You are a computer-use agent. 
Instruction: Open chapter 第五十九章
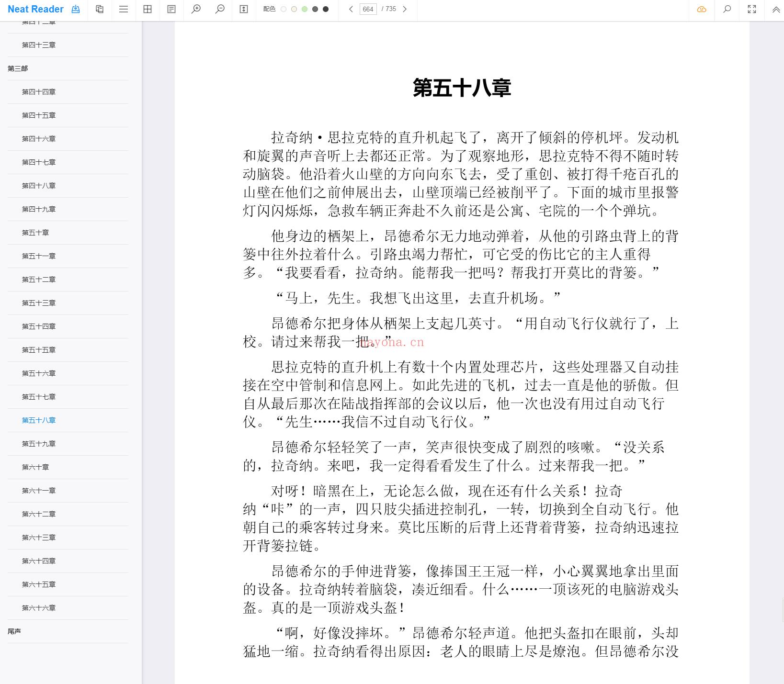(39, 444)
